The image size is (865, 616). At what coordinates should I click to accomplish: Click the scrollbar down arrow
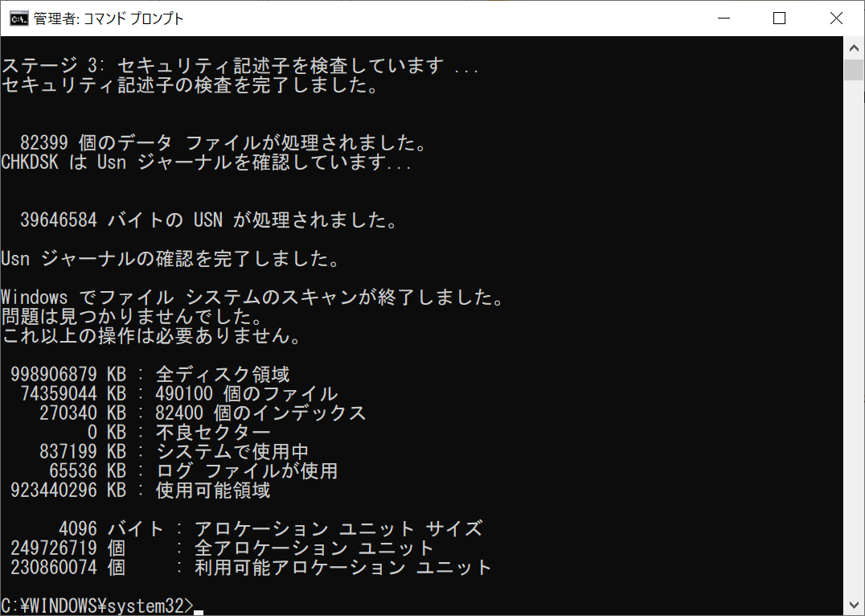[854, 605]
